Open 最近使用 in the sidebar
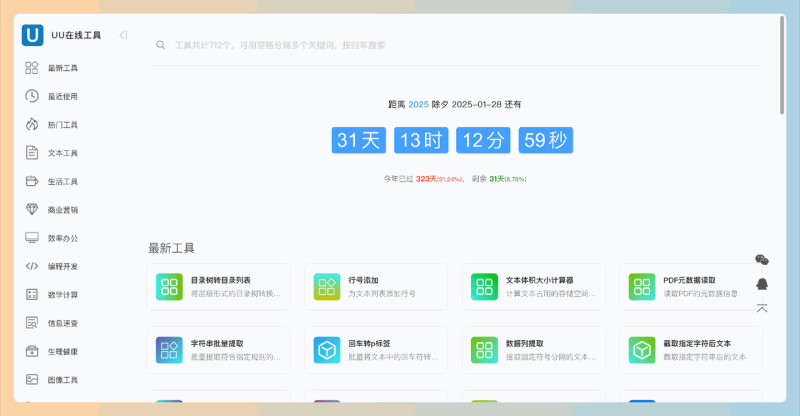Viewport: 800px width, 416px height. [63, 96]
